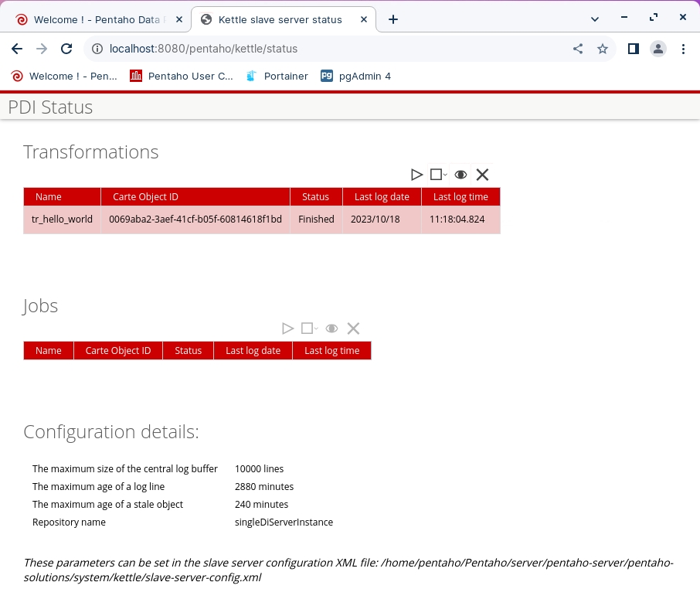Click the 10000 lines value
700x599 pixels.
point(259,469)
